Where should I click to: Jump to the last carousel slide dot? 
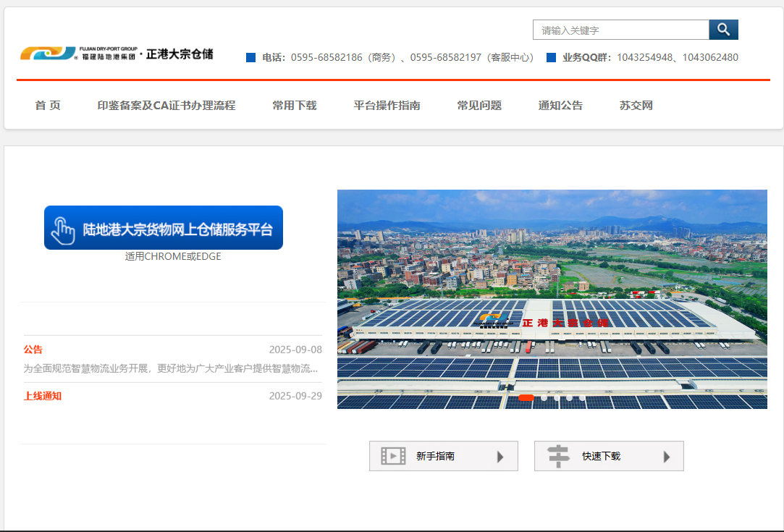pos(582,397)
